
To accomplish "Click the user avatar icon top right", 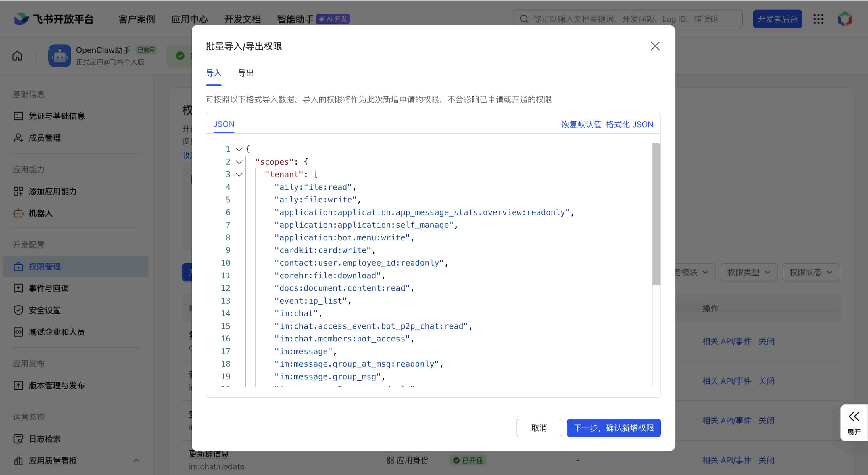I will tap(845, 19).
